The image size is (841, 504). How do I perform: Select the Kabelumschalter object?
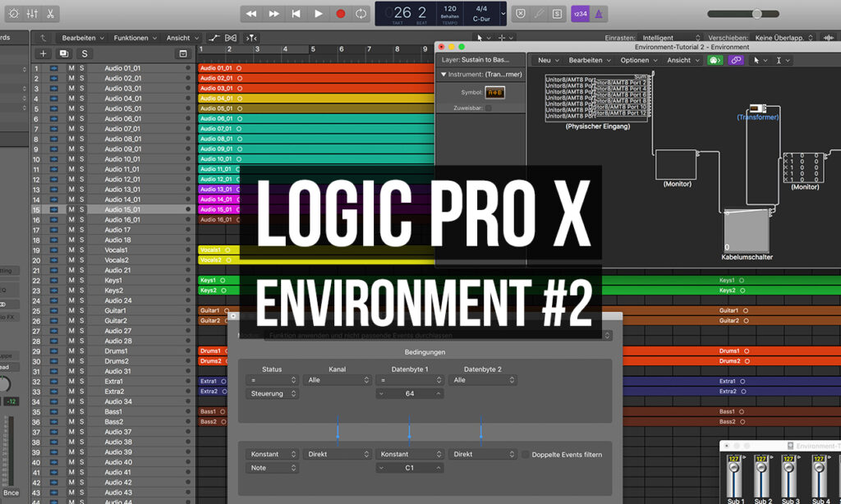[x=747, y=231]
